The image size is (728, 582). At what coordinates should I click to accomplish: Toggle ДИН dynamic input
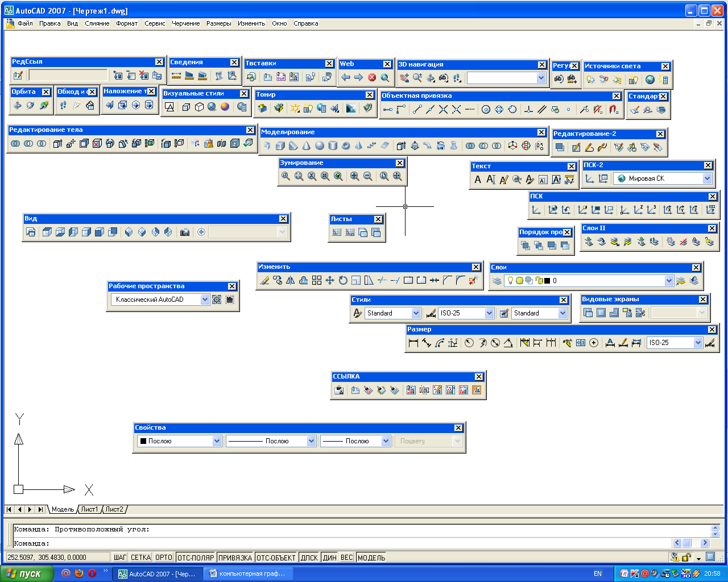pos(330,558)
